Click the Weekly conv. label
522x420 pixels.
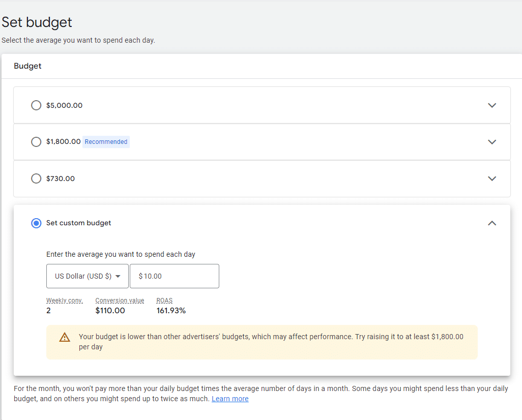[65, 301]
